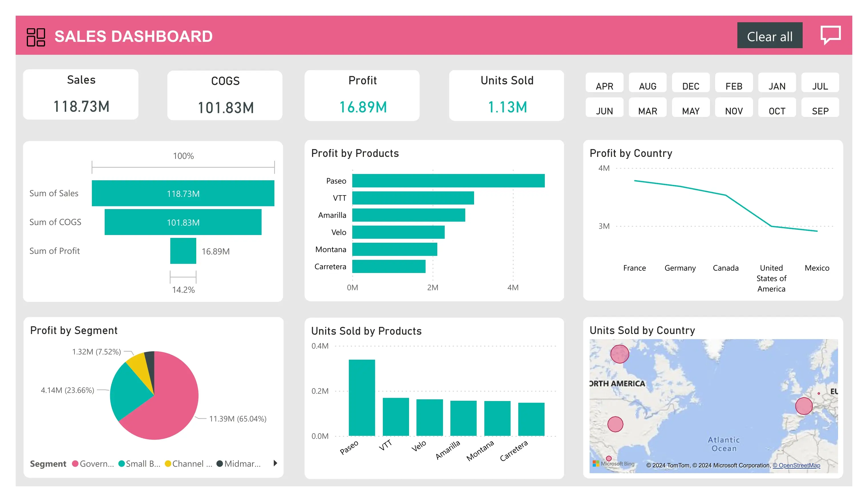Screen dimensions: 868x502
Task: Click the Small Business legend color dot
Action: 121,463
